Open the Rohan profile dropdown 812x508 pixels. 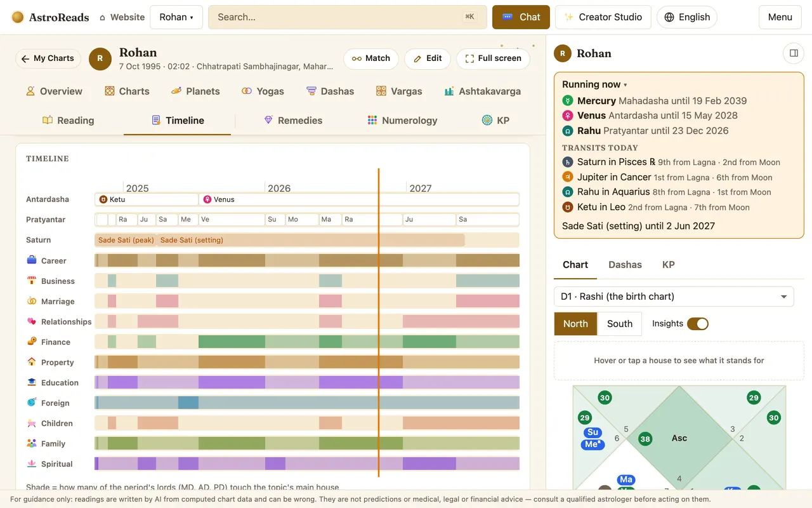[x=176, y=17]
